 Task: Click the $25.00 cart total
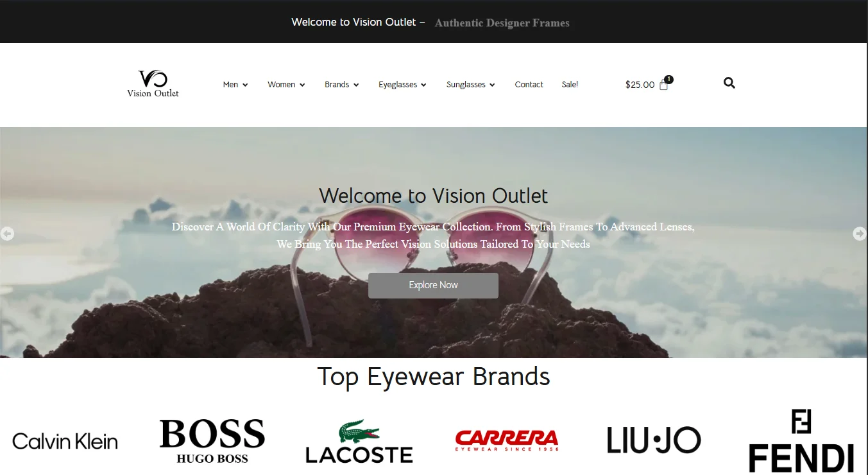point(640,85)
